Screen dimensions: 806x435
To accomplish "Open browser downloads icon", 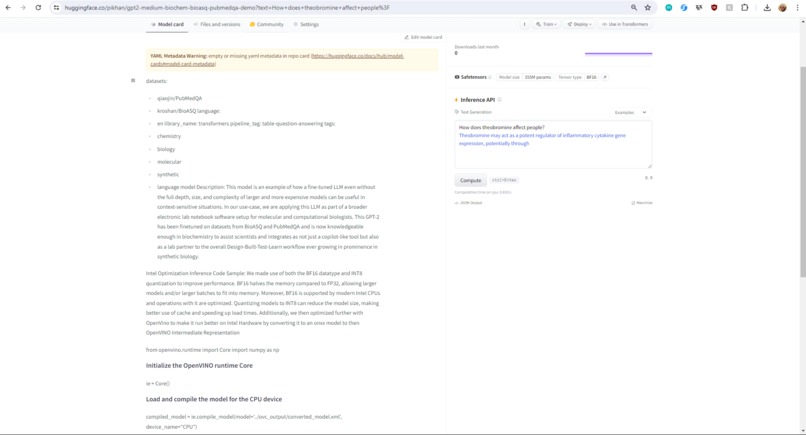I will pos(767,8).
